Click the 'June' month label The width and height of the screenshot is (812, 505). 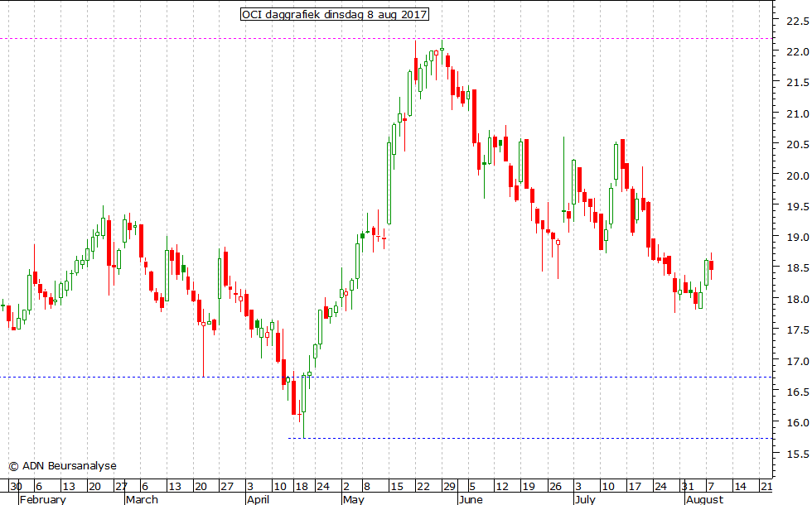[x=471, y=499]
